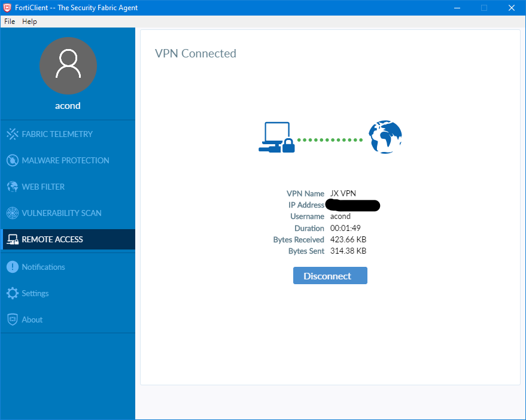Click the Username value acond in details
The image size is (526, 420).
pyautogui.click(x=340, y=217)
